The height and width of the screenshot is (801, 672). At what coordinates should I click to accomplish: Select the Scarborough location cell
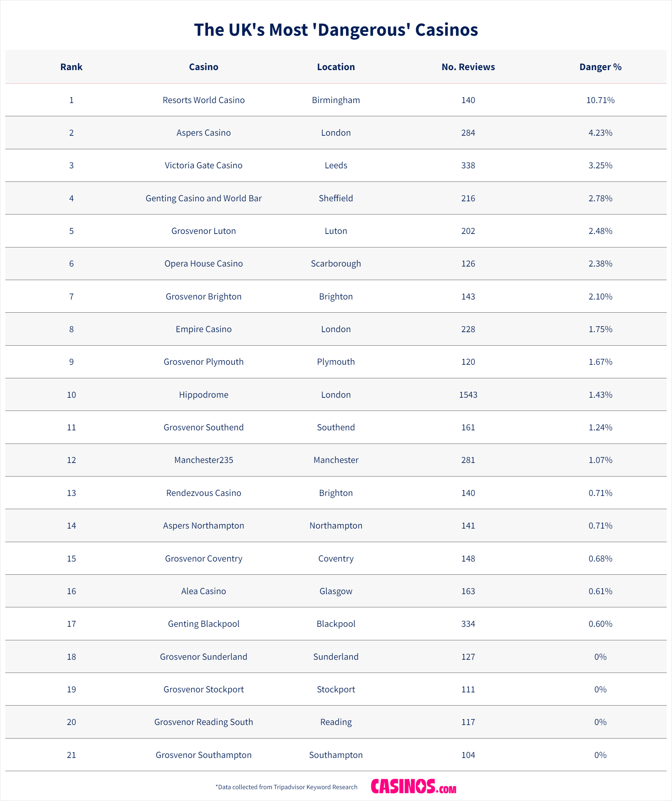336,263
